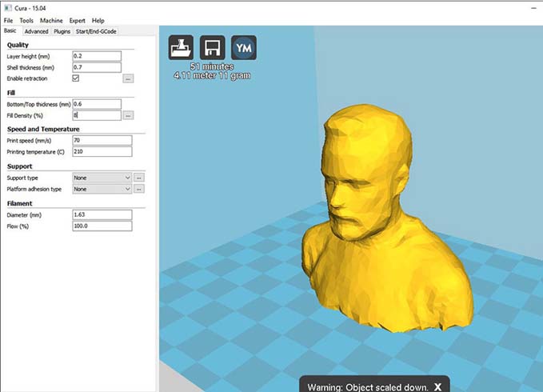Open the Tools menu

tap(26, 21)
